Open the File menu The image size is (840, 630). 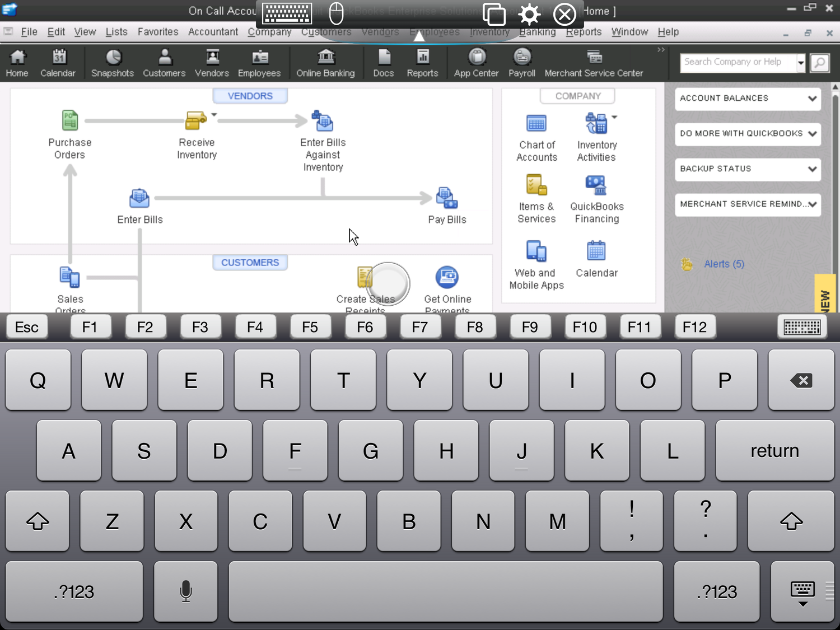tap(29, 32)
